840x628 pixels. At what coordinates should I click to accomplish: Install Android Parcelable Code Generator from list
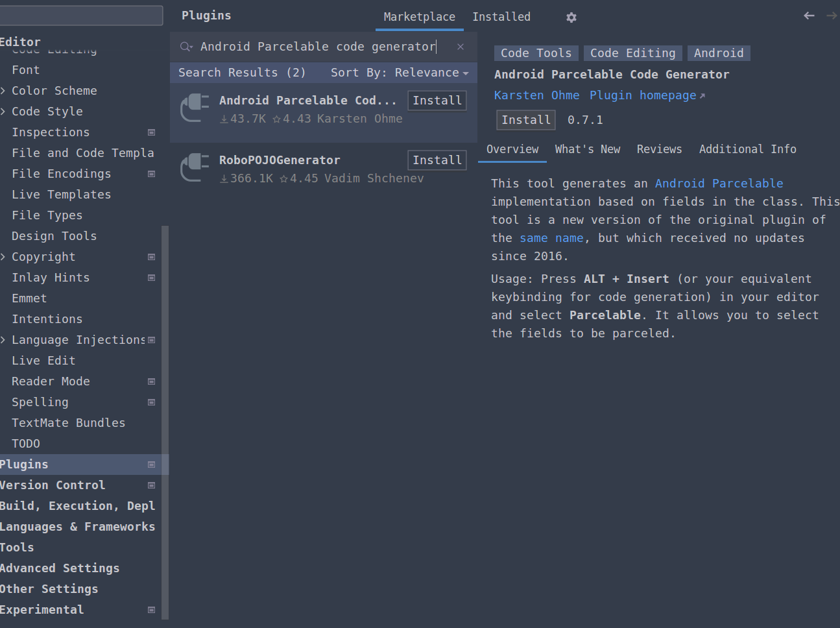point(437,101)
